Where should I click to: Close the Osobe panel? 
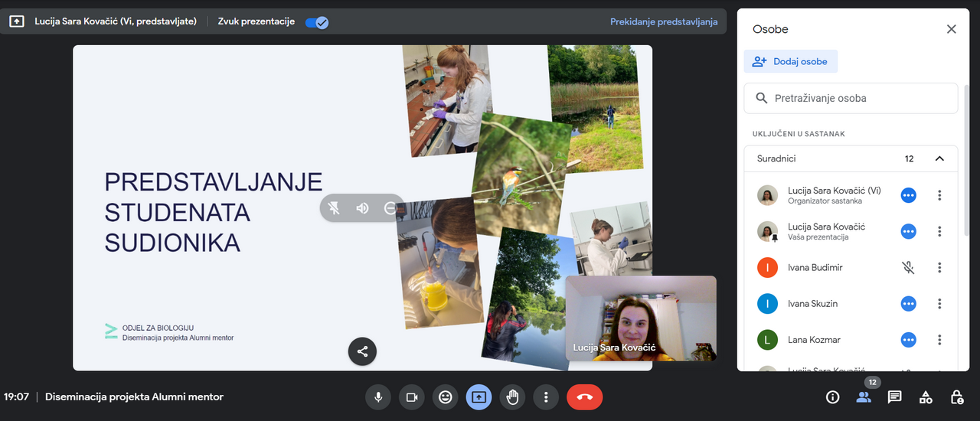952,29
